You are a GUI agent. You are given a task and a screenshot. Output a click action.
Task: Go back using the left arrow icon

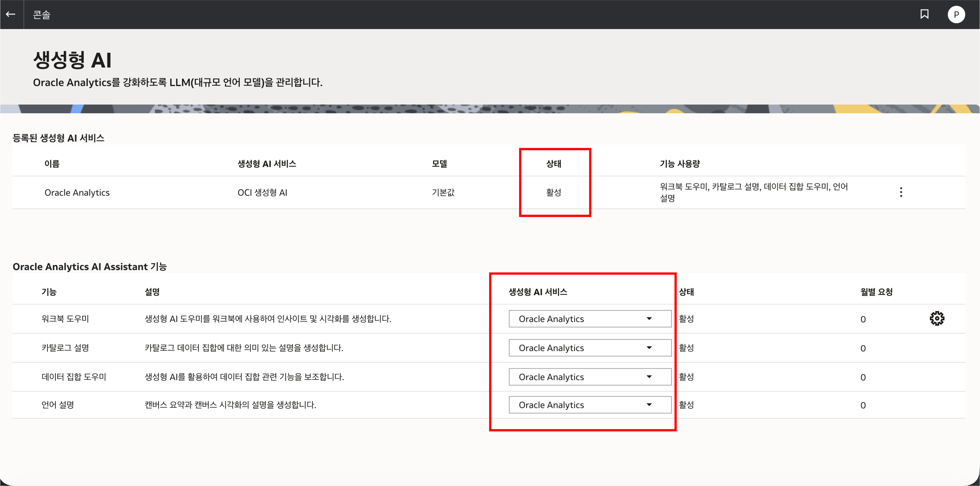point(11,14)
